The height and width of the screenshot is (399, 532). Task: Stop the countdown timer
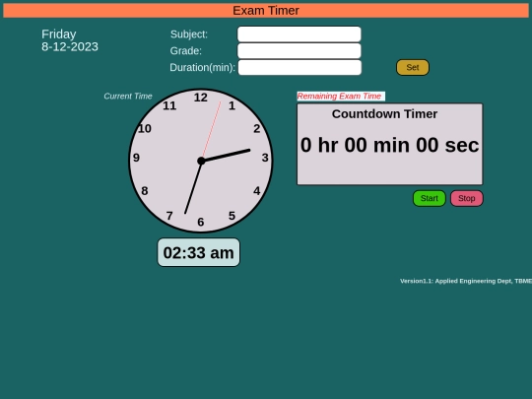tap(467, 198)
